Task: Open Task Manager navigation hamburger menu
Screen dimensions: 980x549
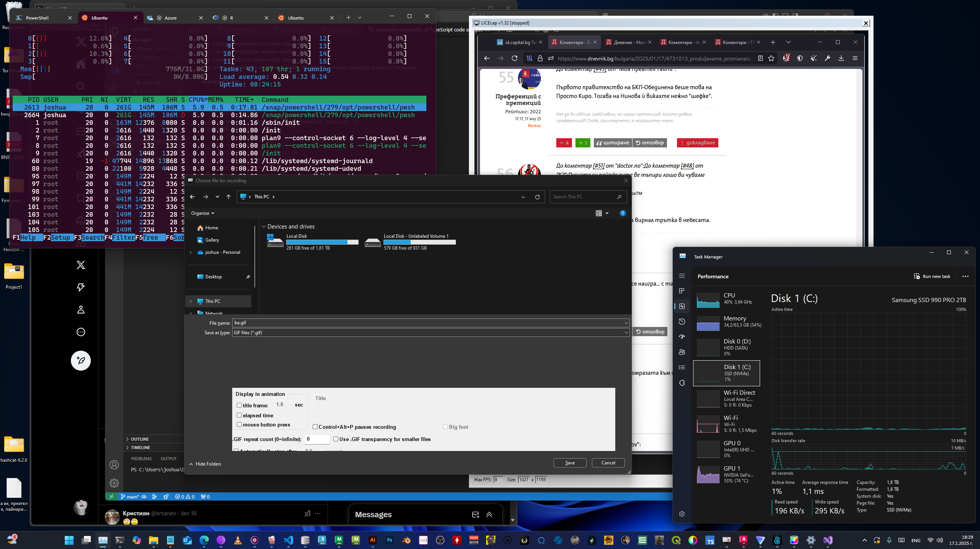Action: [x=682, y=276]
